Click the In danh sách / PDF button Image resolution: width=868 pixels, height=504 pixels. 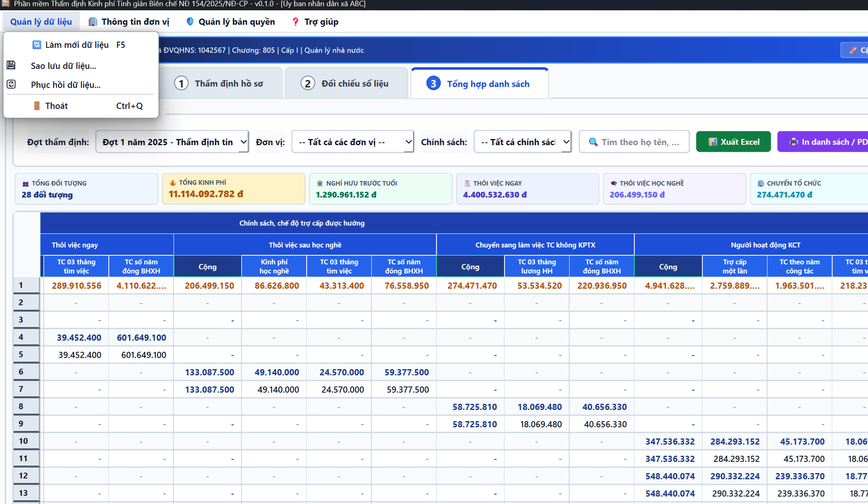pos(823,142)
